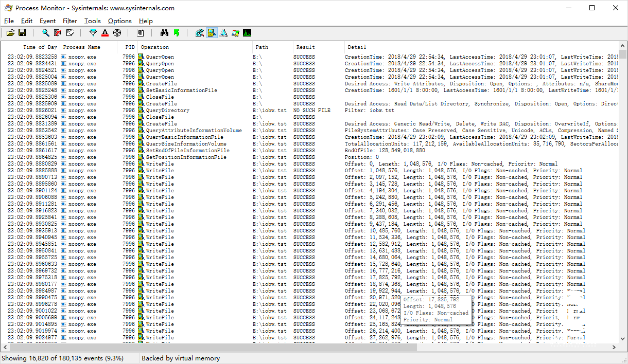
Task: Select the Include Process From Window crosshair icon
Action: click(x=117, y=33)
